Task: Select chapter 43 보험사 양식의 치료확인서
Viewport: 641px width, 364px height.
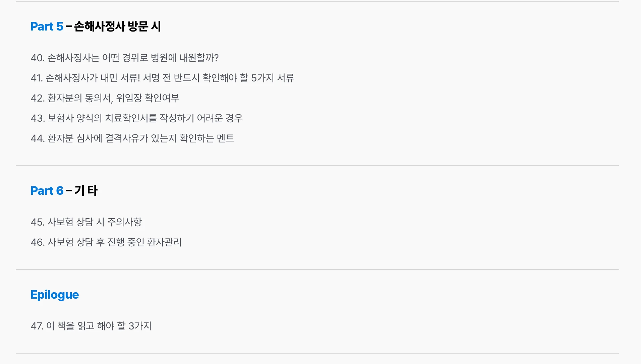Action: 137,118
